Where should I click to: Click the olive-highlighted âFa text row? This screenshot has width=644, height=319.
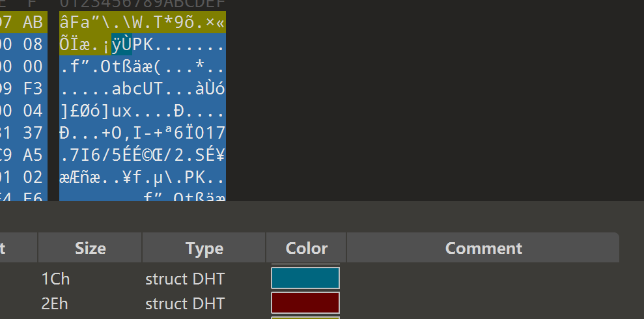(x=143, y=23)
